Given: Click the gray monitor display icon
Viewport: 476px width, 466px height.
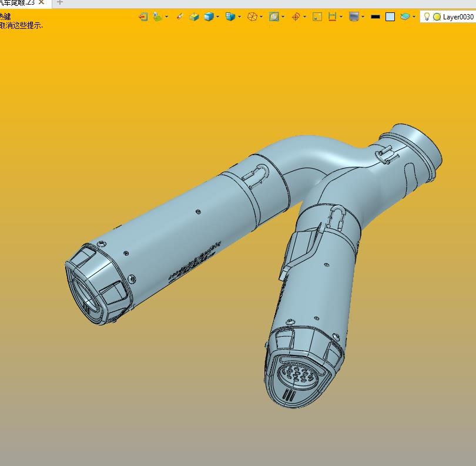Looking at the screenshot, I should 354,16.
